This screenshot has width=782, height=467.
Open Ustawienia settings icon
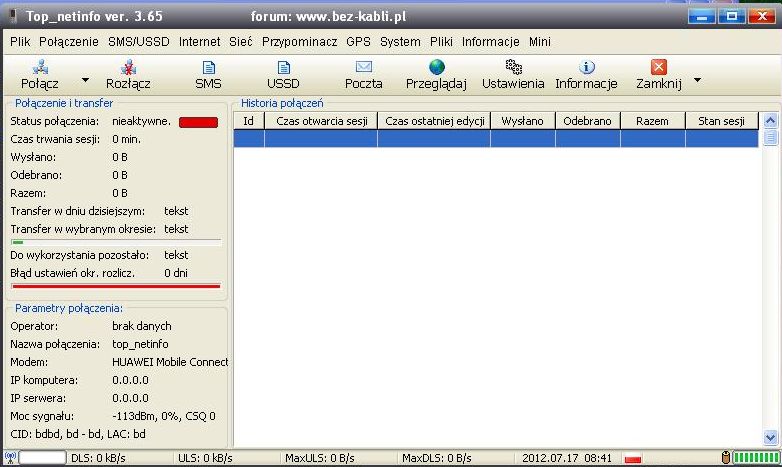coord(513,67)
